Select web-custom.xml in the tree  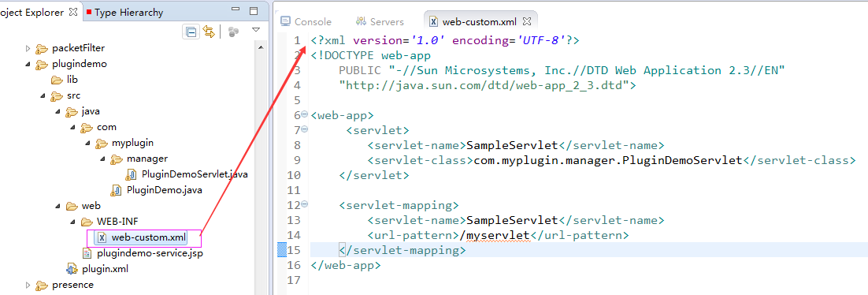[148, 238]
